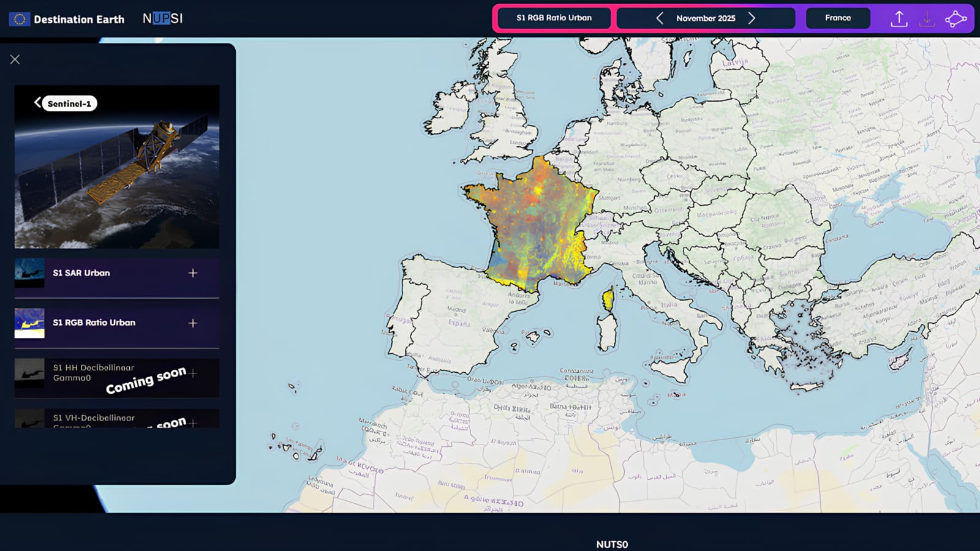Screen dimensions: 980x551
Task: Add the S1 RGB Ratio Urban layer
Action: [193, 323]
